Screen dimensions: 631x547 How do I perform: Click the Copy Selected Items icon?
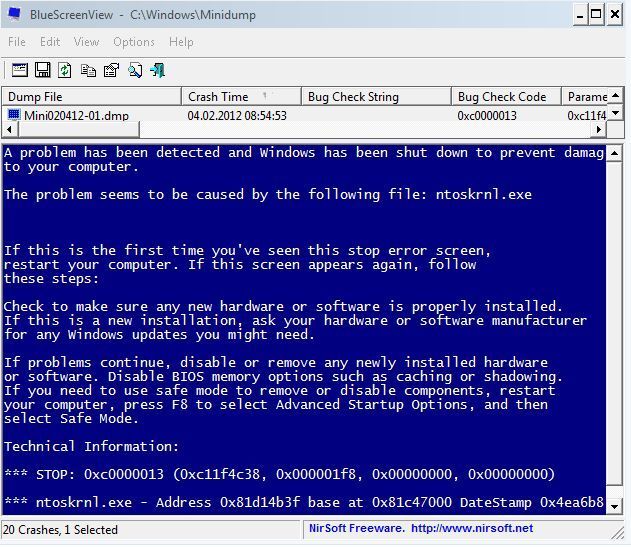point(88,70)
